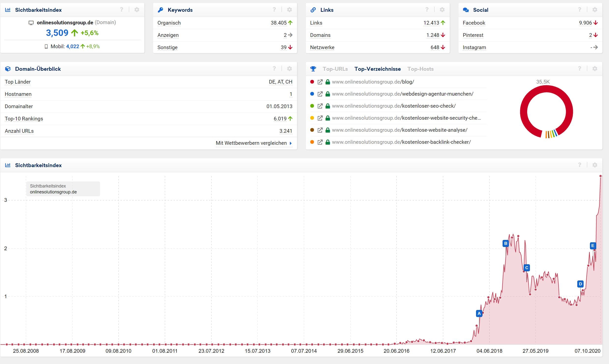Viewport: 609px width, 364px height.
Task: Open Social panel settings gear
Action: click(595, 10)
